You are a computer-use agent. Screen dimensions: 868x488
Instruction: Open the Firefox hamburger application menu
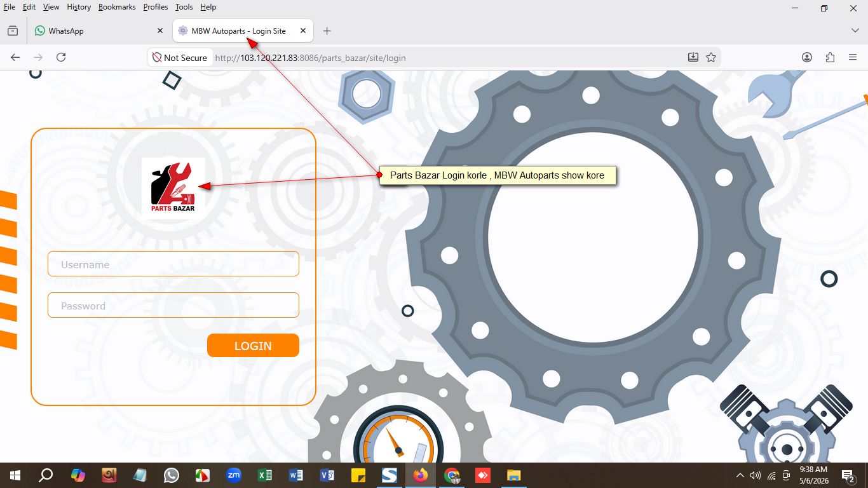[x=853, y=57]
